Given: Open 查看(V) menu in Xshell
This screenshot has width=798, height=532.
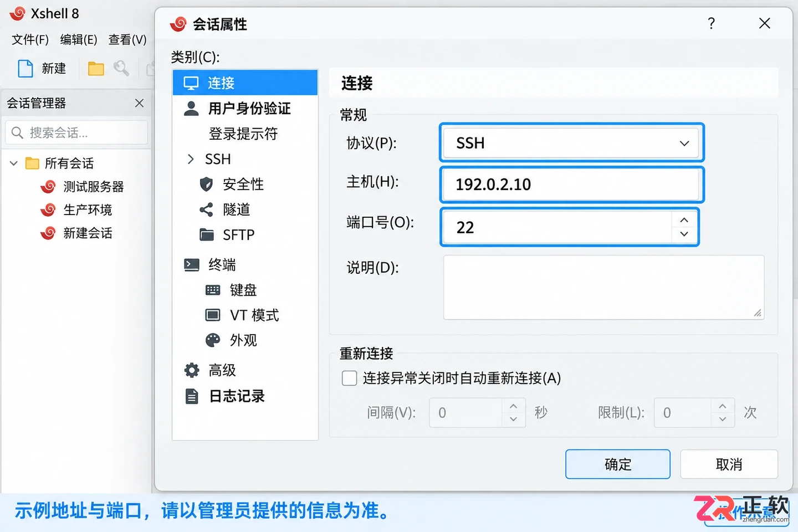Looking at the screenshot, I should coord(127,40).
